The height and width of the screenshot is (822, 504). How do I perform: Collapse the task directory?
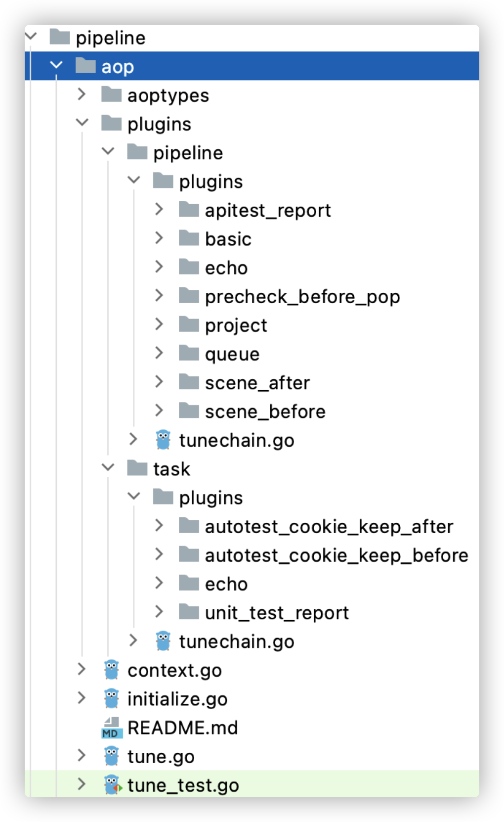(x=107, y=468)
